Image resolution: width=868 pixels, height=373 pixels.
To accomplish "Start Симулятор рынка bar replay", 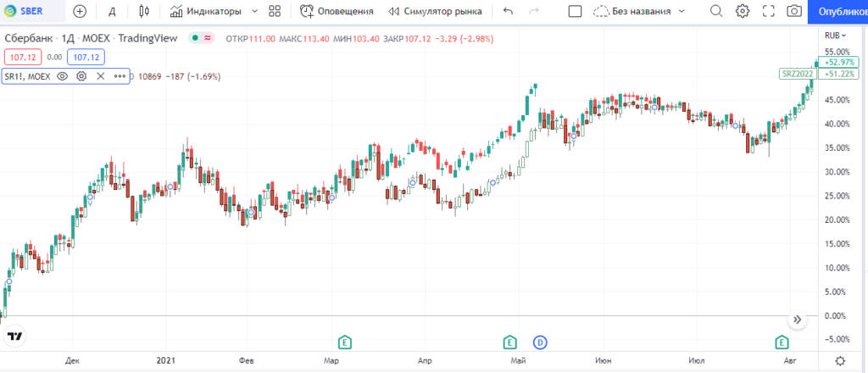I will (x=435, y=11).
